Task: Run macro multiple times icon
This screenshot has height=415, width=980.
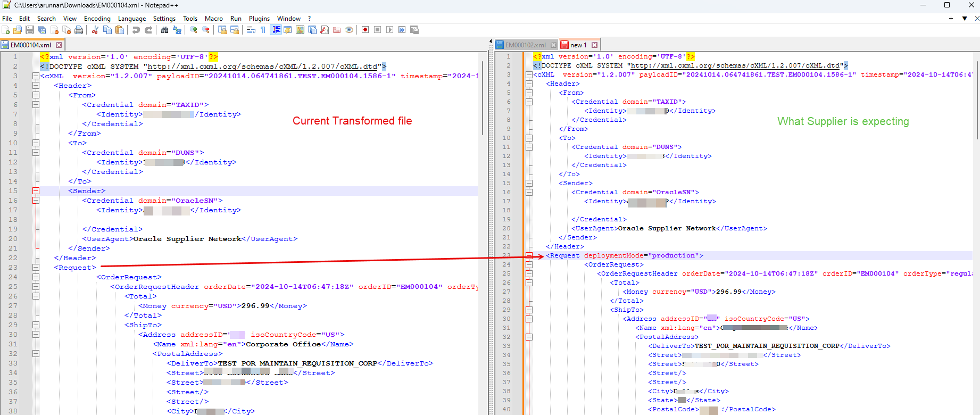Action: click(x=402, y=30)
